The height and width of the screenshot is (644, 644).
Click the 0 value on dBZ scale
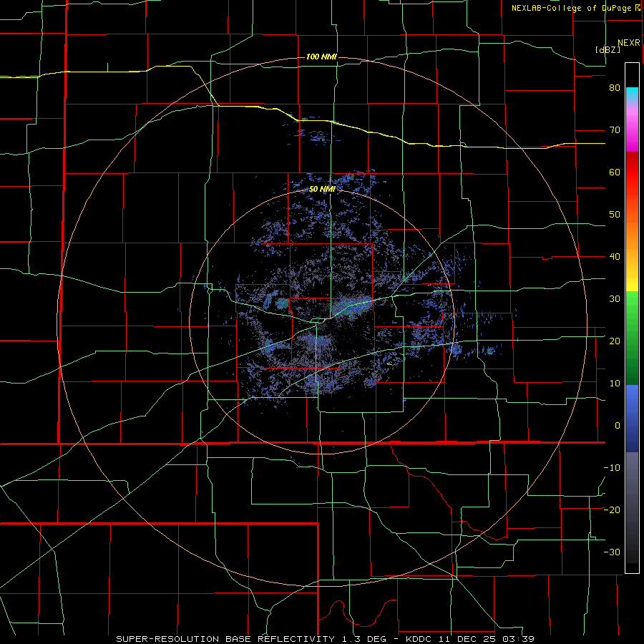tap(618, 426)
